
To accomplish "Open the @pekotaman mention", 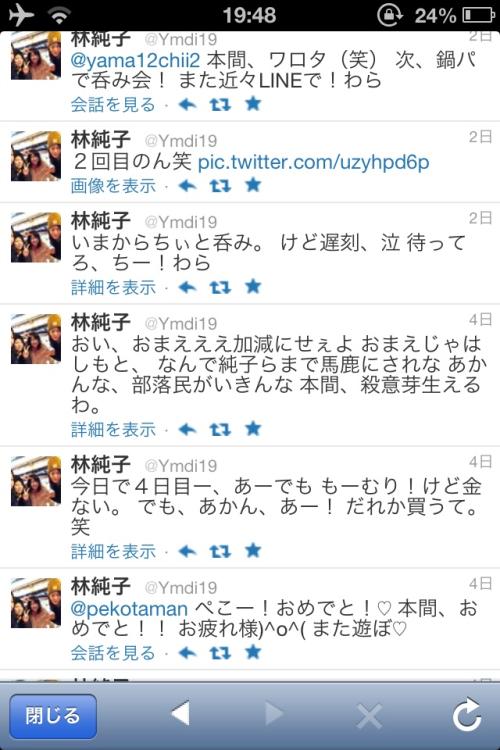I will click(x=129, y=609).
